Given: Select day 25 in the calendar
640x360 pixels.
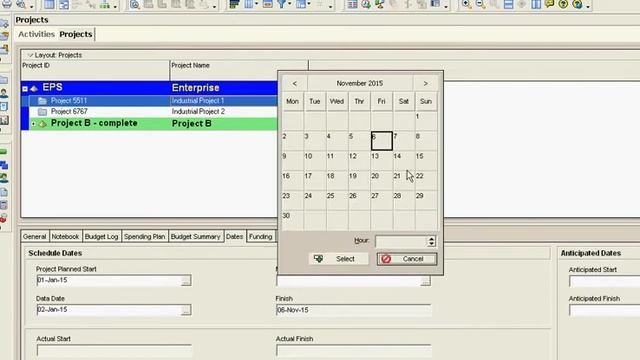Looking at the screenshot, I should point(337,200).
